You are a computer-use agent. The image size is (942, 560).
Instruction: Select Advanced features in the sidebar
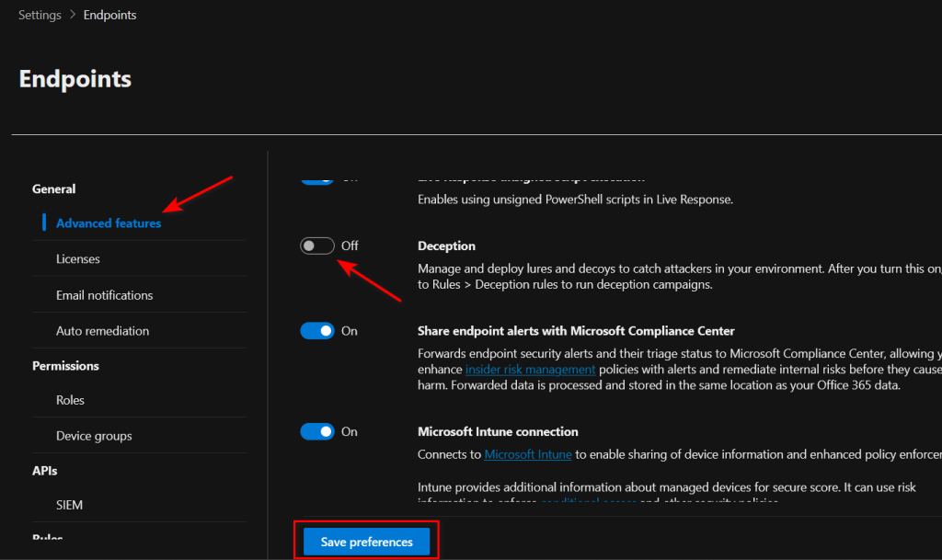pos(109,223)
